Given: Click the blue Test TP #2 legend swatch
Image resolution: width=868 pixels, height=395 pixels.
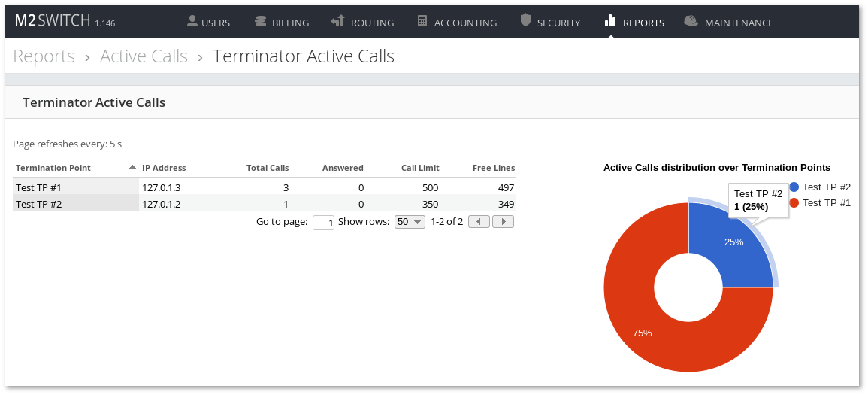Looking at the screenshot, I should (x=794, y=187).
